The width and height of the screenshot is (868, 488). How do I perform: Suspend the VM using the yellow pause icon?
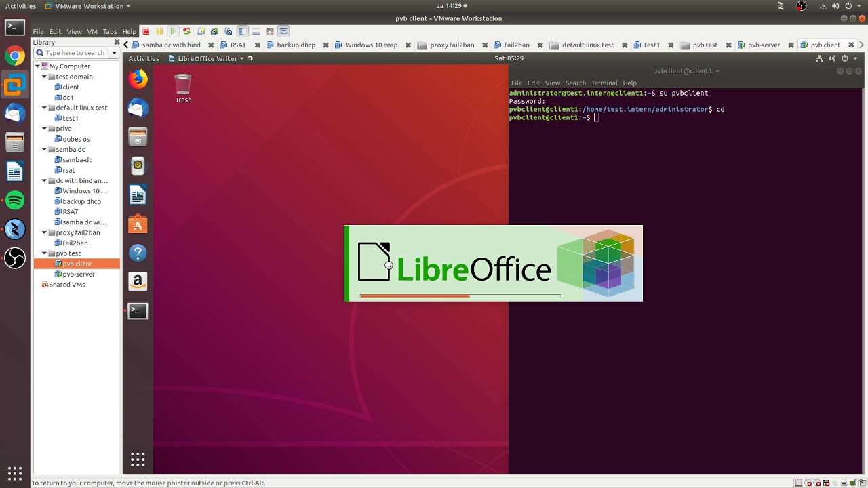159,31
